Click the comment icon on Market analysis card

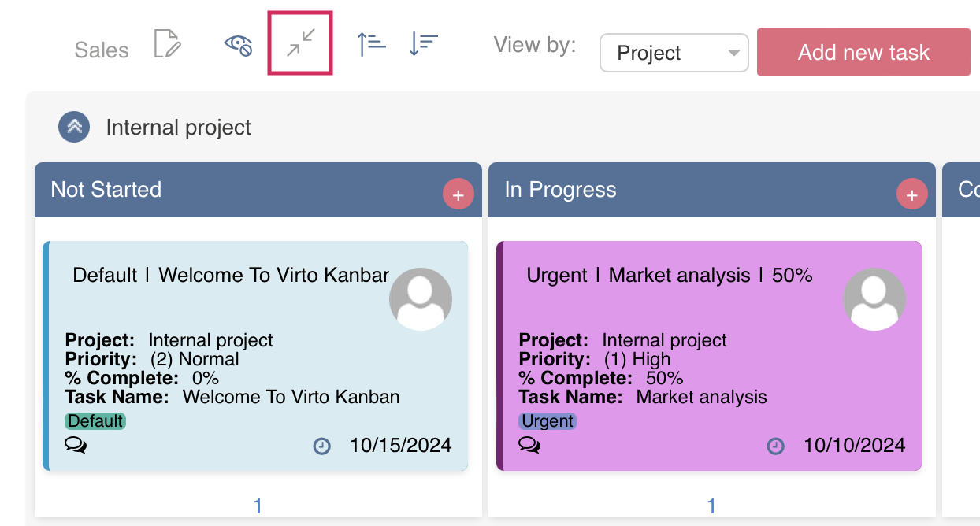(530, 446)
